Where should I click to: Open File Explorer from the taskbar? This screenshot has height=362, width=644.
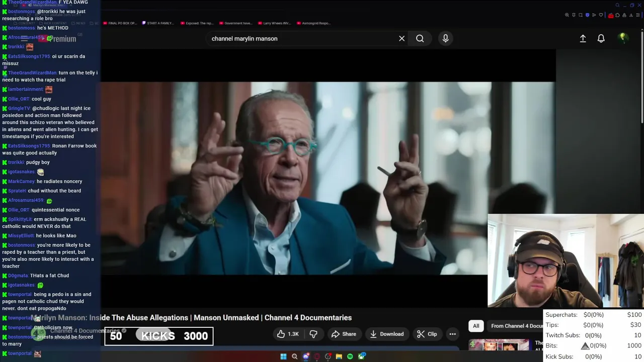(339, 356)
